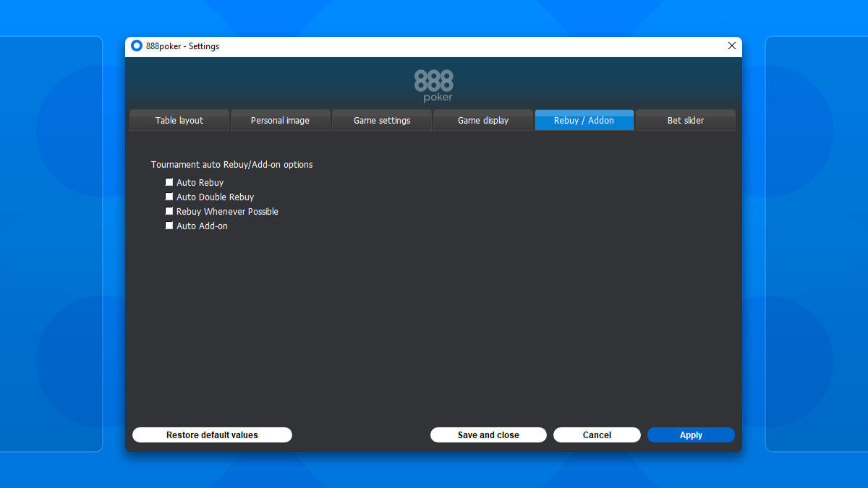Switch to the Bet slider tab
Image resolution: width=868 pixels, height=488 pixels.
(685, 120)
